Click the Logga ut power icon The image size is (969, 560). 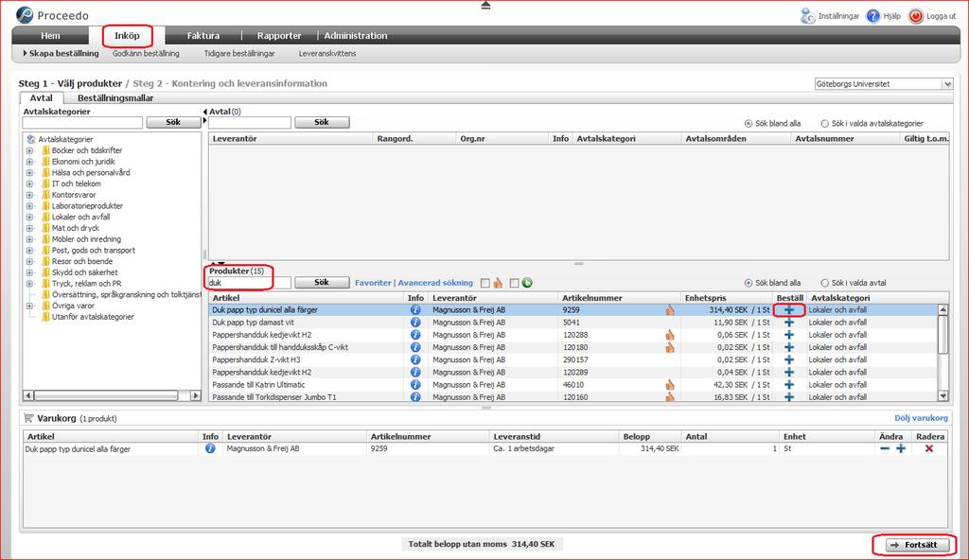(x=915, y=16)
